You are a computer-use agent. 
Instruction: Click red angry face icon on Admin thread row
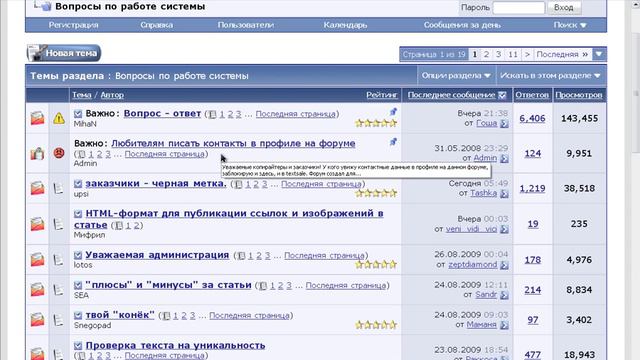(59, 153)
